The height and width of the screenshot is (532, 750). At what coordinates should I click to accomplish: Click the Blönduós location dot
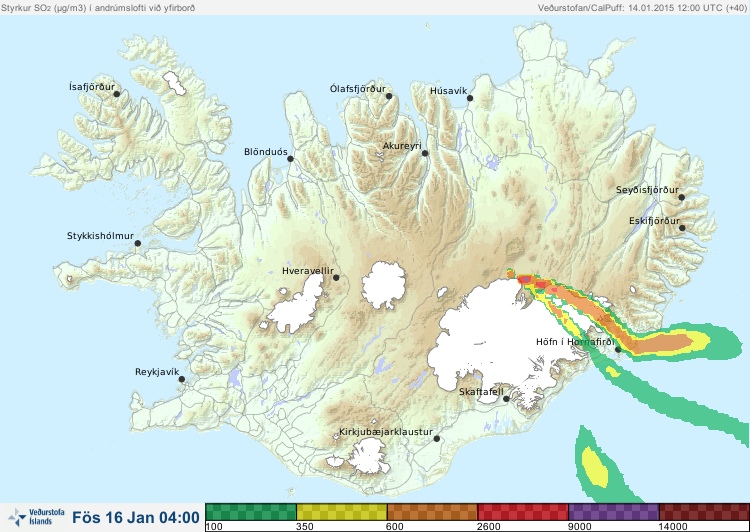[290, 159]
